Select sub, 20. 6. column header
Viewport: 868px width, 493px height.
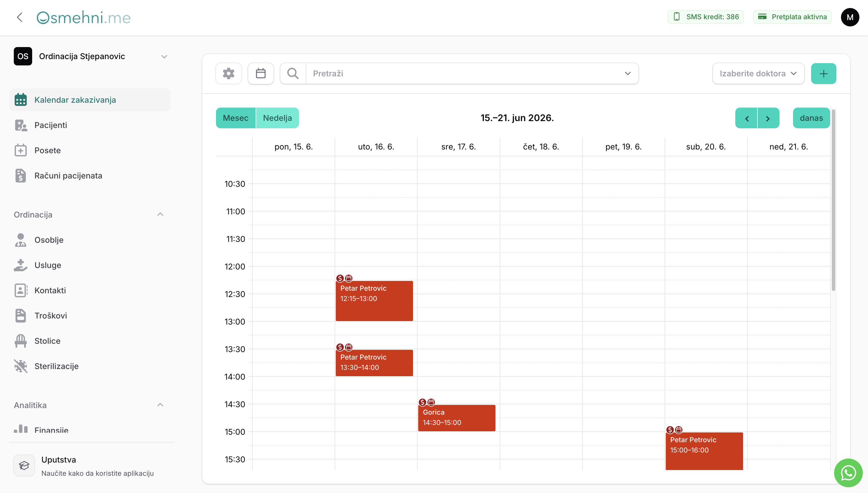tap(706, 147)
